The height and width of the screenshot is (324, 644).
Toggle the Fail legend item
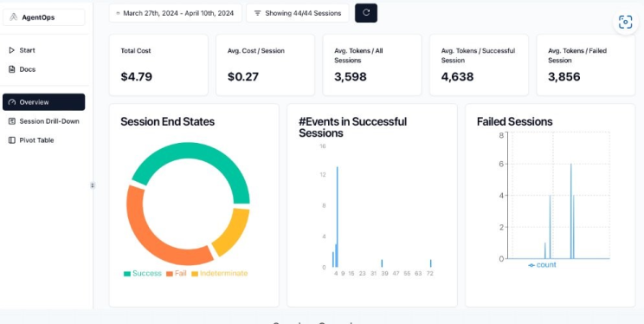click(177, 274)
